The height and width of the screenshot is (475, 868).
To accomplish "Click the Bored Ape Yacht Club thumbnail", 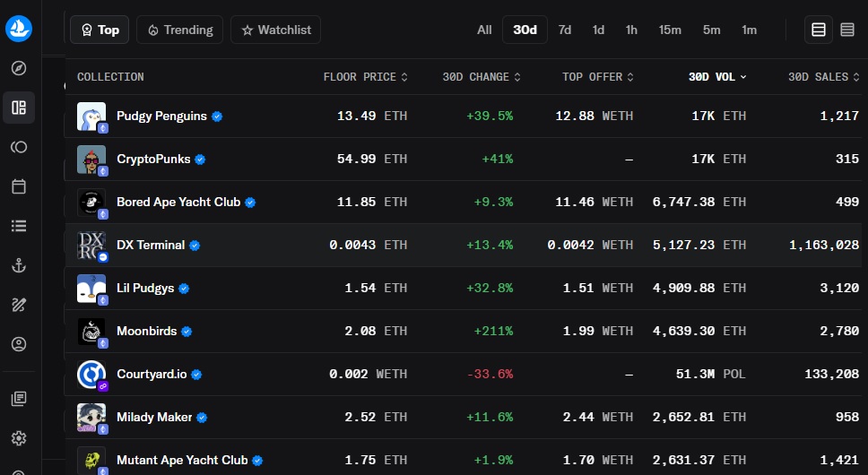I will pyautogui.click(x=91, y=203).
